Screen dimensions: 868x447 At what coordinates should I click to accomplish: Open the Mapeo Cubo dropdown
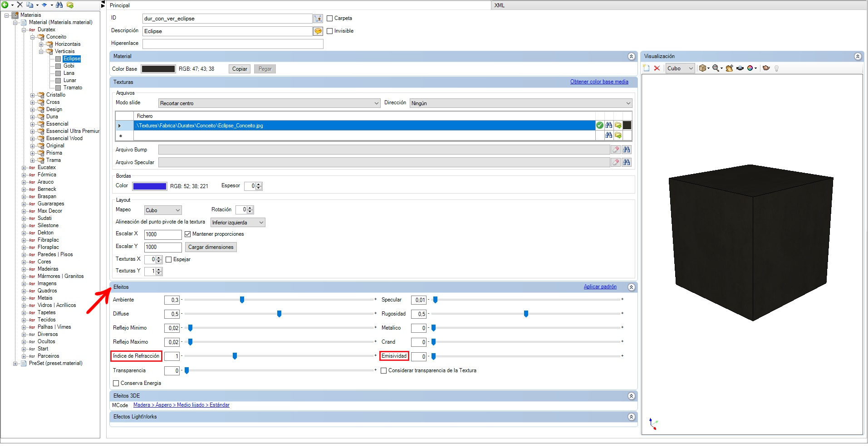[x=163, y=210]
